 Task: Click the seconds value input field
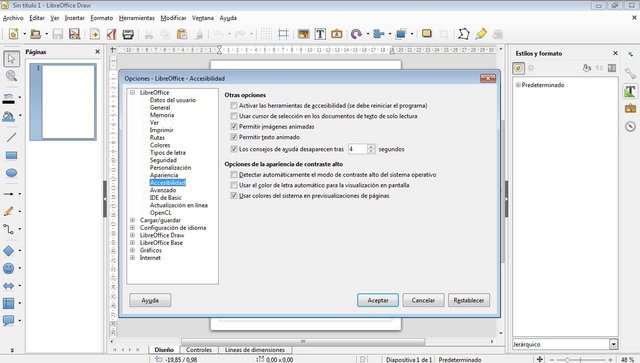coord(358,149)
